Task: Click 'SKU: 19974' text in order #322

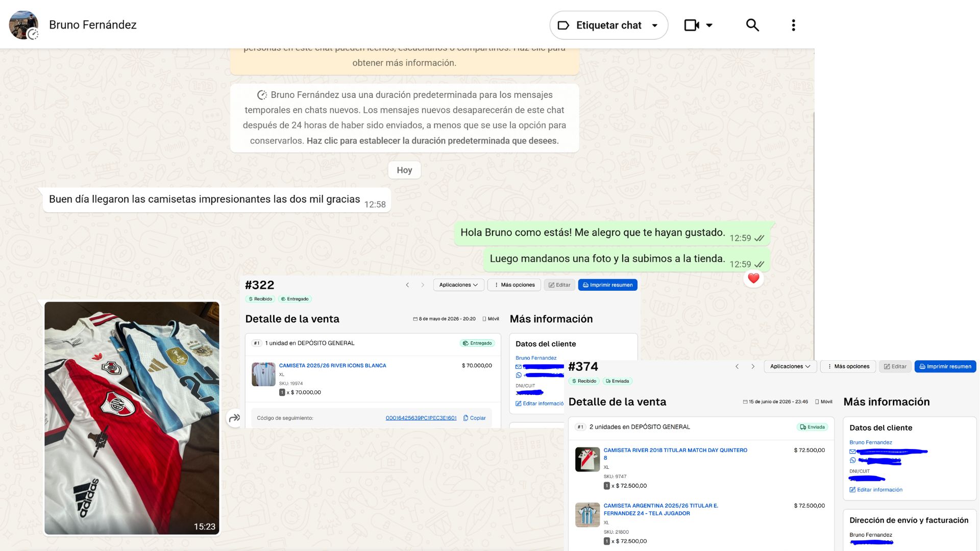Action: coord(291,384)
